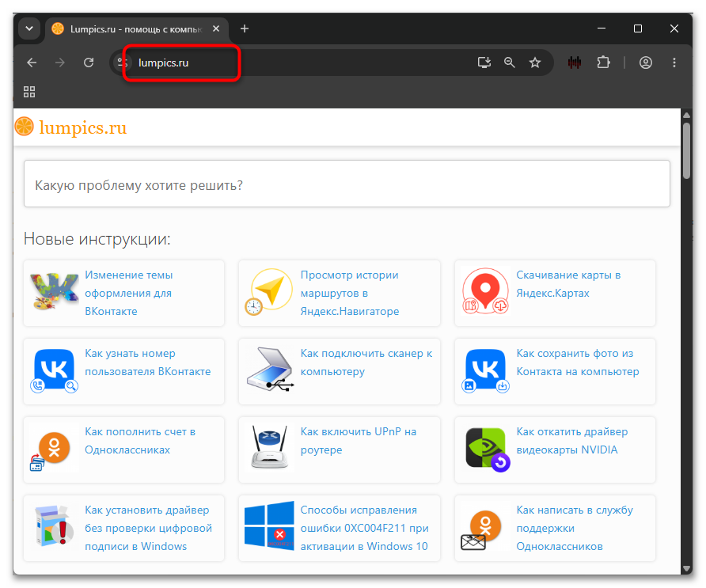
Task: Click the 'Какую проблему хотите решить?' search field
Action: click(347, 184)
